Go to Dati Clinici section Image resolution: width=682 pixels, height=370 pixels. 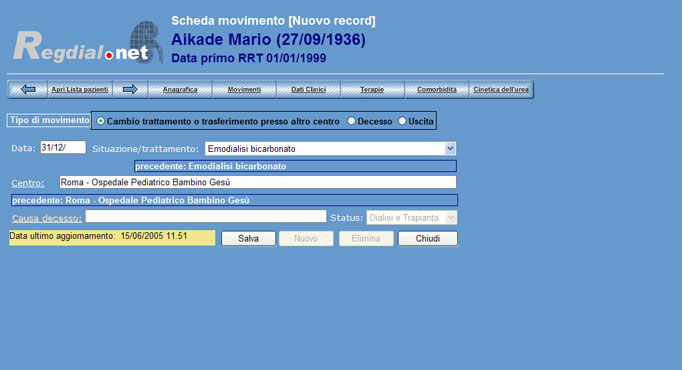tap(308, 90)
